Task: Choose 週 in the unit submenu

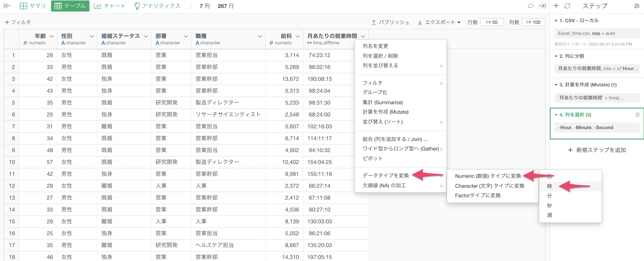Action: [570, 215]
